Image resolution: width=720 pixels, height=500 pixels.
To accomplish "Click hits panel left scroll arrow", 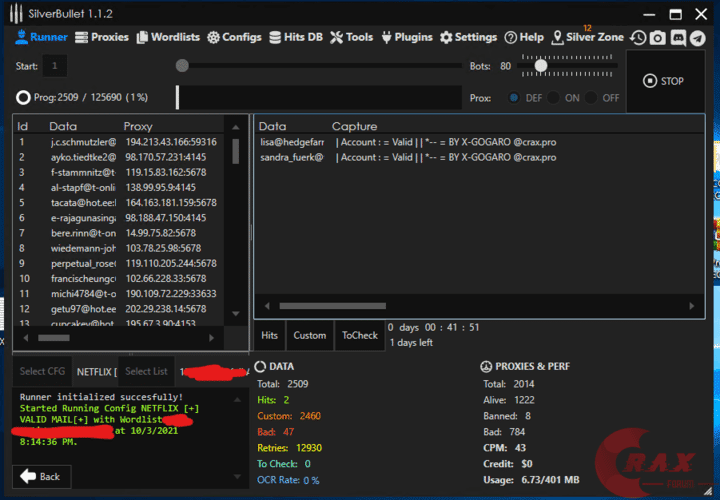I will click(x=267, y=306).
